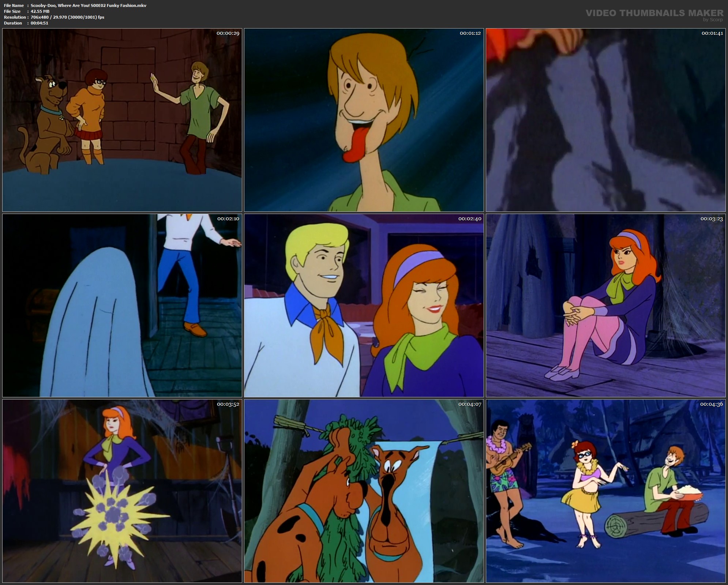Click the hula dance thumbnail at 00:04:36

point(605,491)
